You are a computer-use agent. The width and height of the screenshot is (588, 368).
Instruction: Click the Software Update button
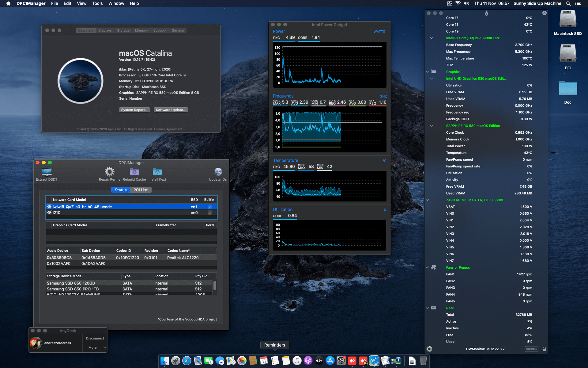click(x=171, y=110)
